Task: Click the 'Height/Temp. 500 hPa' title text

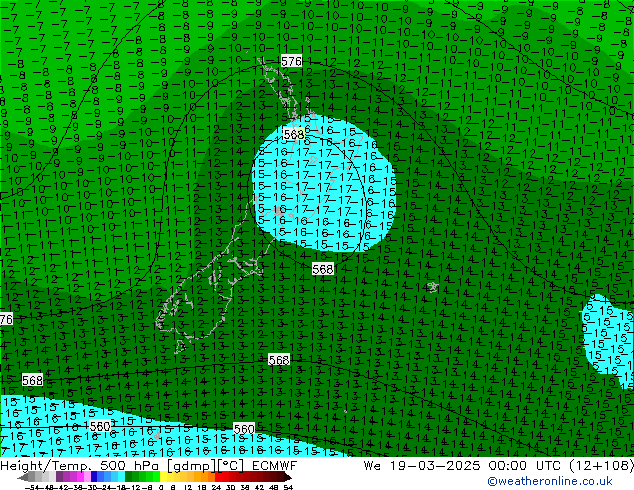Action: click(x=79, y=466)
